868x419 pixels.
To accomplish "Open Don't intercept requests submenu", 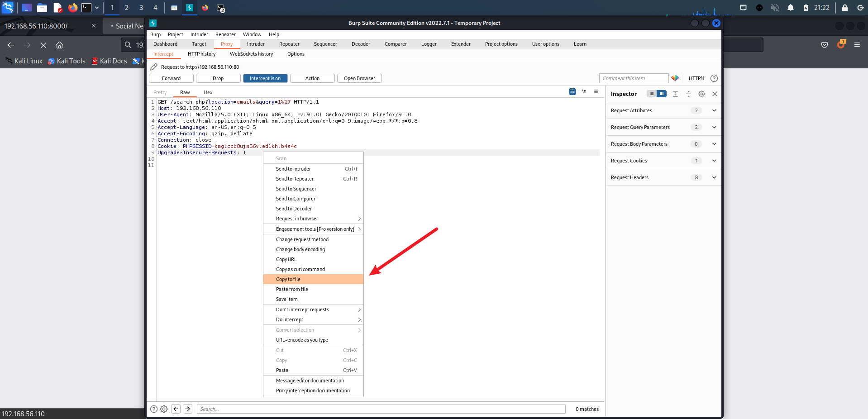I will [x=313, y=309].
